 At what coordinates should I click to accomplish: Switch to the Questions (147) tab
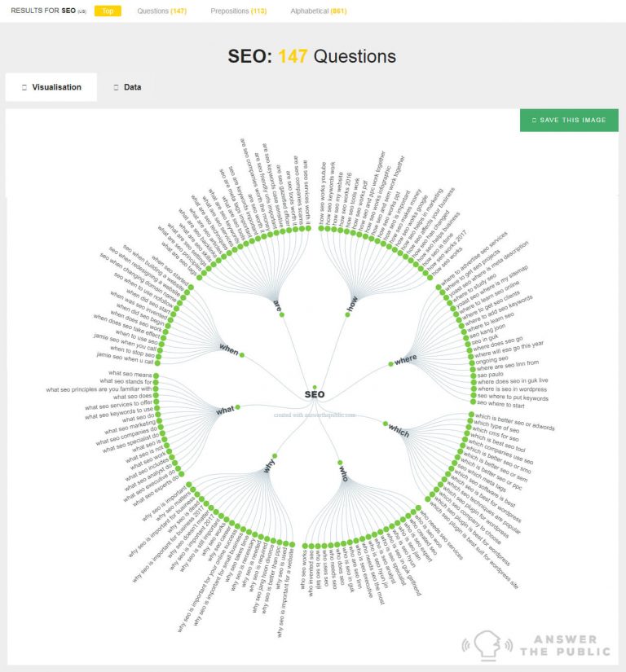pos(165,11)
